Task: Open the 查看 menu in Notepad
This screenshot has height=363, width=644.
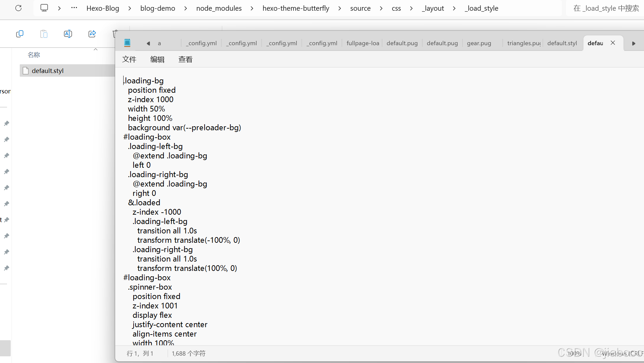Action: click(186, 60)
